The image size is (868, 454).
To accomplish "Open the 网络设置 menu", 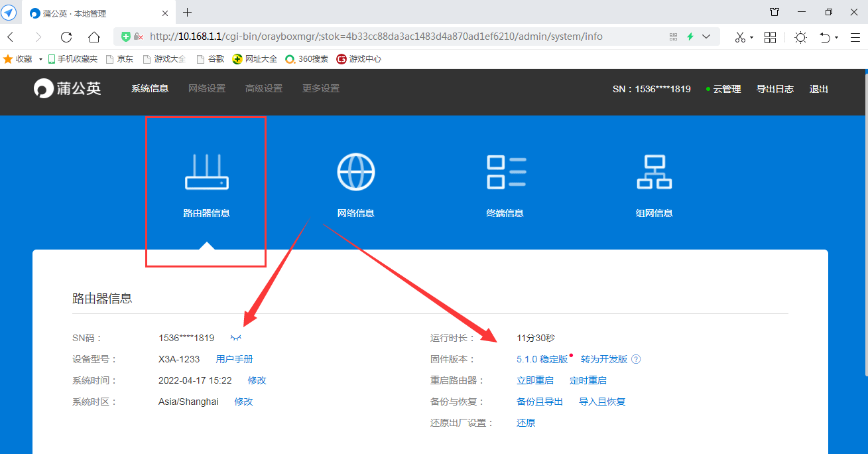I will click(206, 89).
